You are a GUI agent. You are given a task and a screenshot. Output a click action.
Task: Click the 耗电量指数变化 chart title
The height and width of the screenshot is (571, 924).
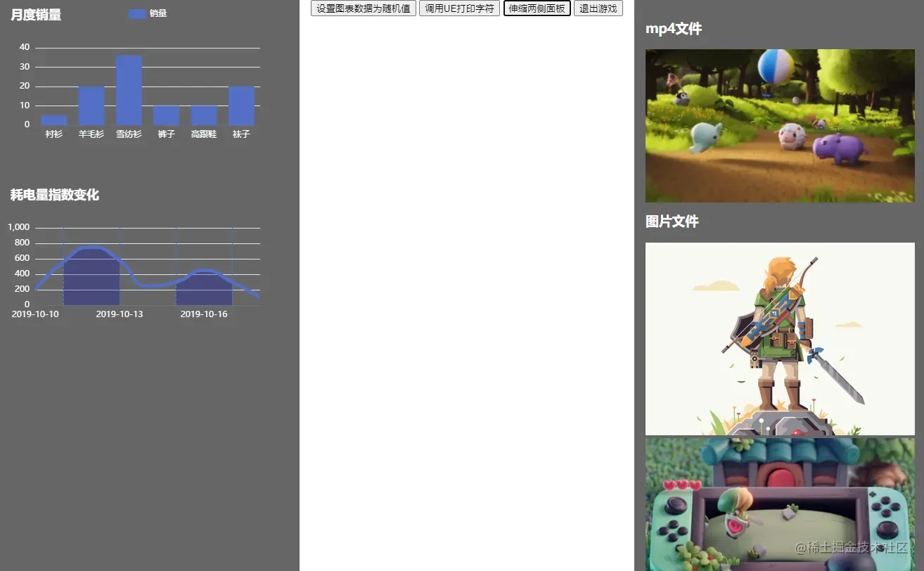55,195
